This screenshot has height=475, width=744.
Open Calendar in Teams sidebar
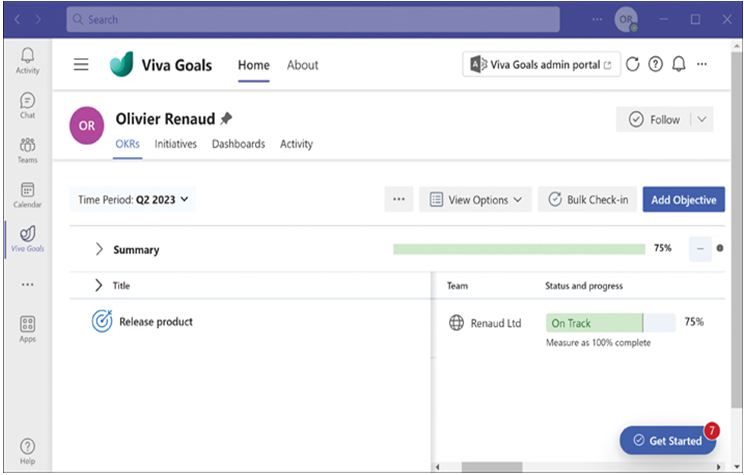28,195
